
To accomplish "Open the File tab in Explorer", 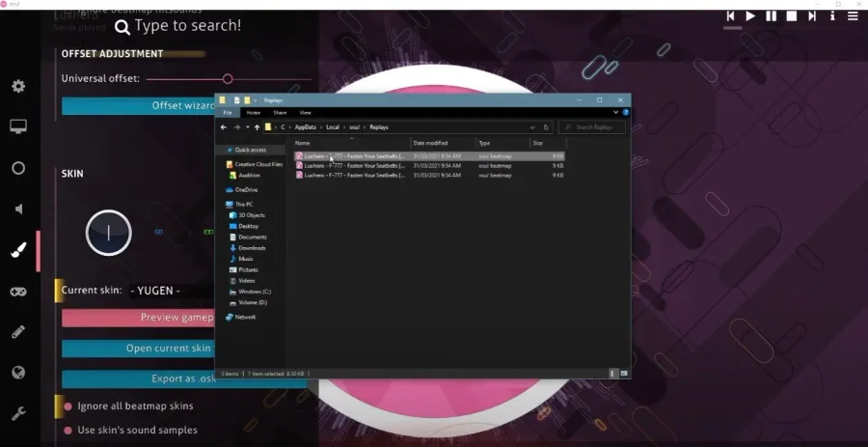I will coord(228,112).
